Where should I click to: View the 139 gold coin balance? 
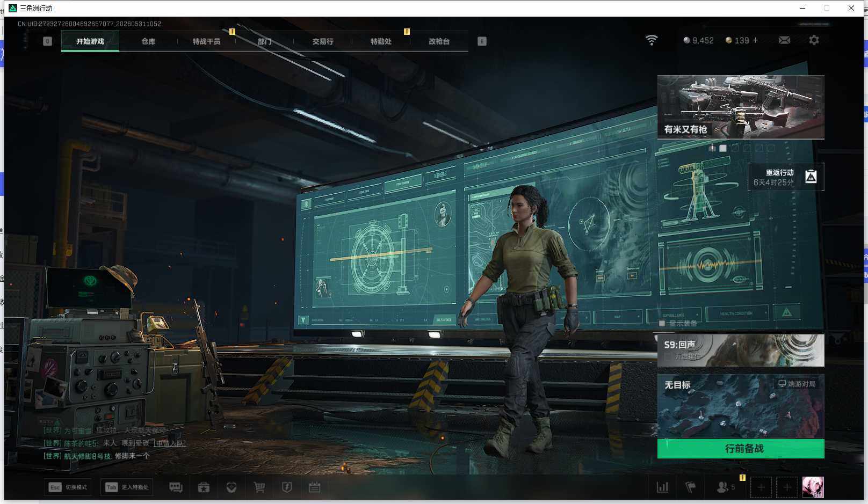737,40
